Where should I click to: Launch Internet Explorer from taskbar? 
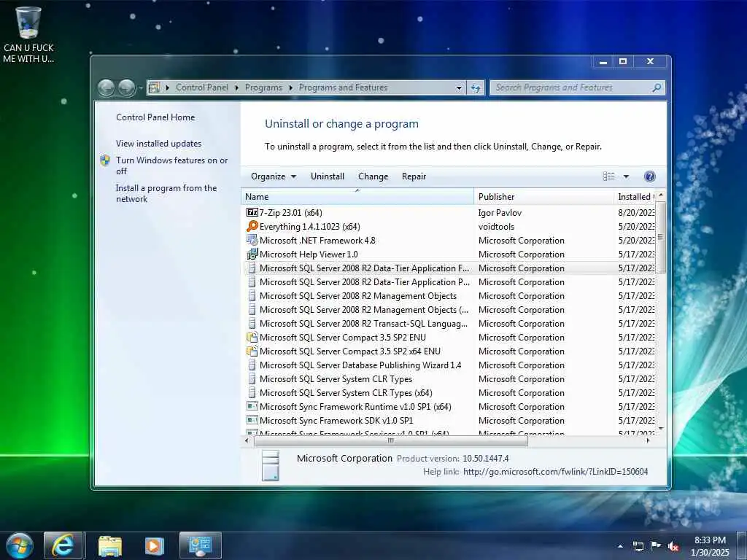(x=63, y=545)
